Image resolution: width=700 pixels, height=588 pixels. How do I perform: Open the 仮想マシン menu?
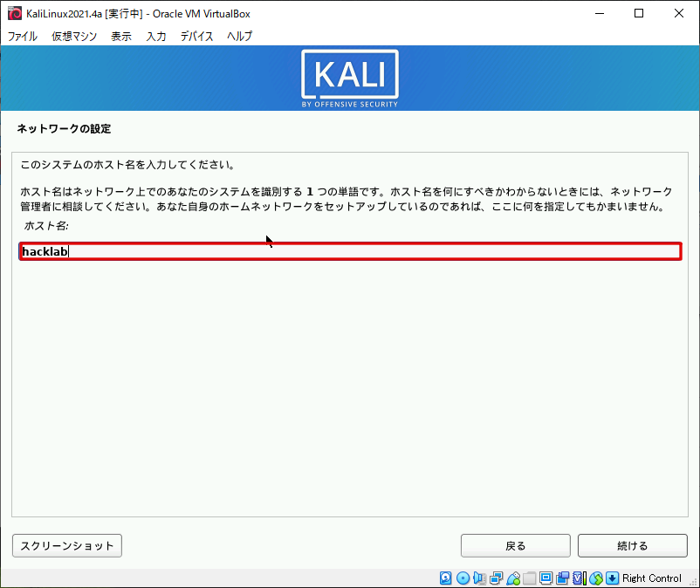click(x=74, y=36)
